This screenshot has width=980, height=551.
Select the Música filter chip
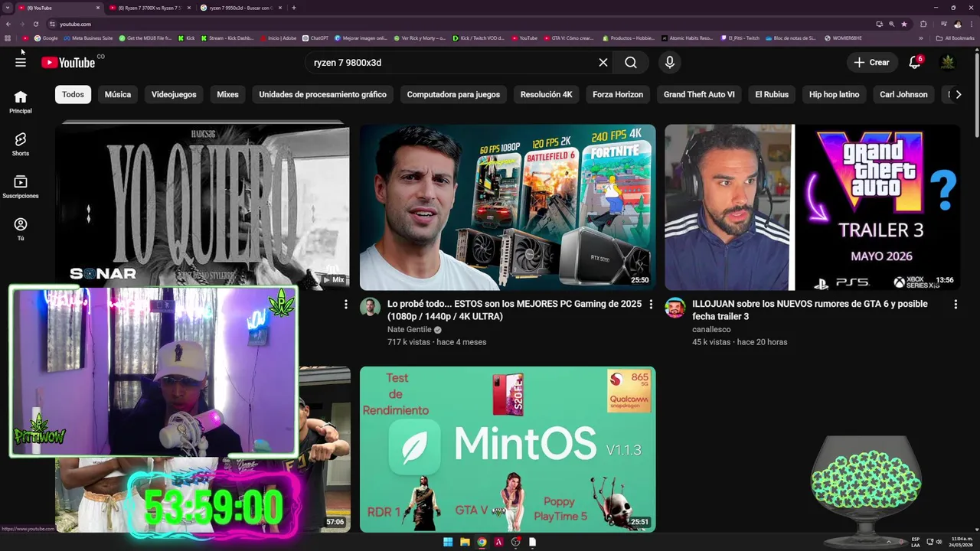[x=118, y=94]
